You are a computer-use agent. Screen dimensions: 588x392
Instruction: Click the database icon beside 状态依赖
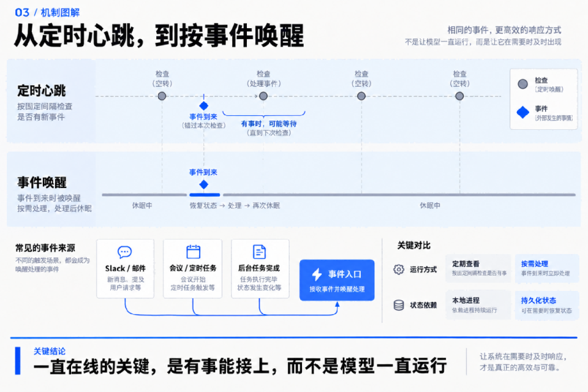(x=399, y=305)
